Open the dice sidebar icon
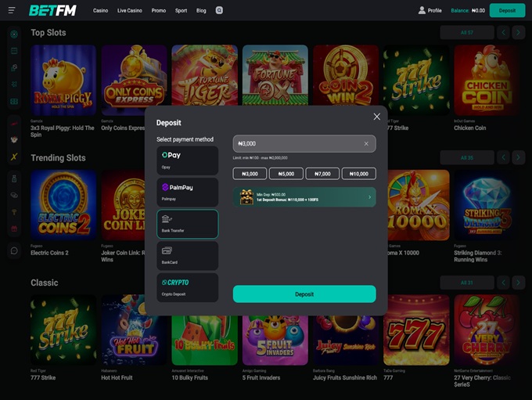This screenshot has width=532, height=400. (x=14, y=67)
